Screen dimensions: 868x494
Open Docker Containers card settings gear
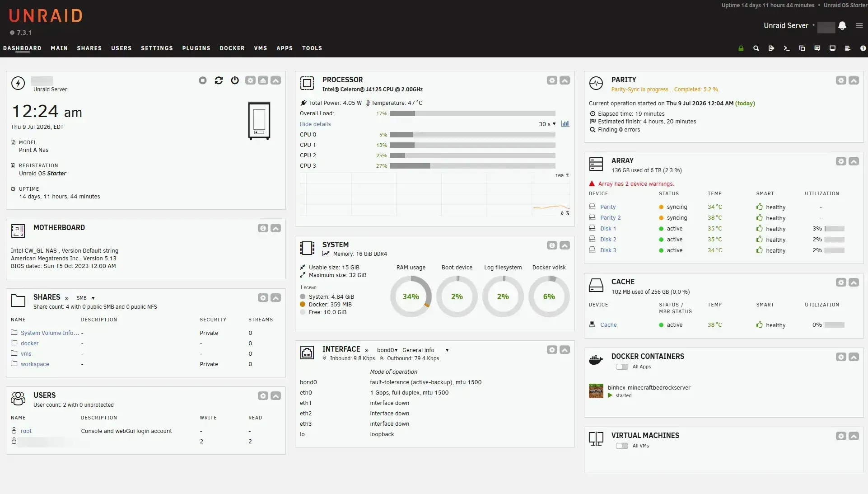click(x=841, y=357)
